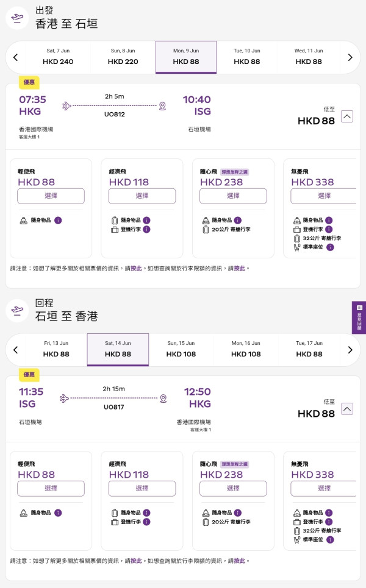This screenshot has width=366, height=588.
Task: Choose 經濟飛 HKD 118 fare for return flight
Action: [x=142, y=488]
